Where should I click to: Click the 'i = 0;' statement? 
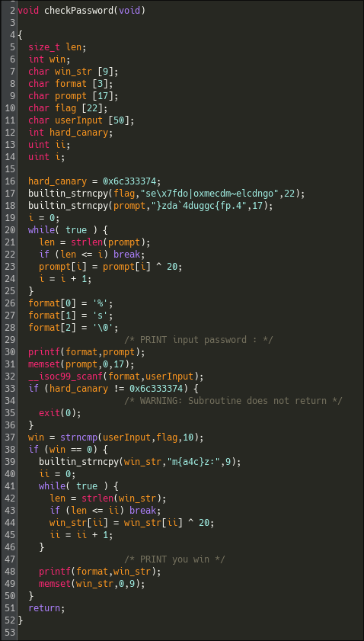click(x=43, y=218)
